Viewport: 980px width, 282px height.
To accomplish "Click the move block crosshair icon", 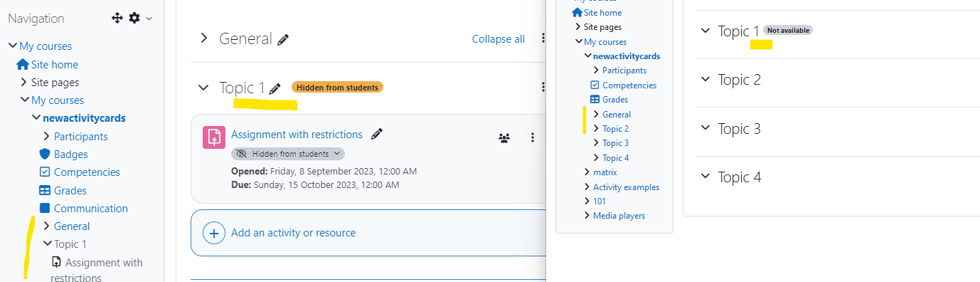I will pyautogui.click(x=118, y=19).
